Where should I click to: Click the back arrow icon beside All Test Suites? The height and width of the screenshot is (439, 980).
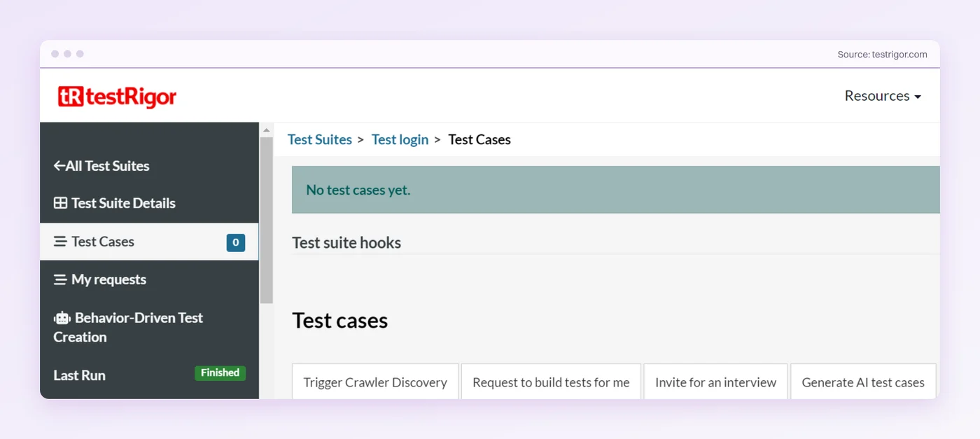pos(59,166)
